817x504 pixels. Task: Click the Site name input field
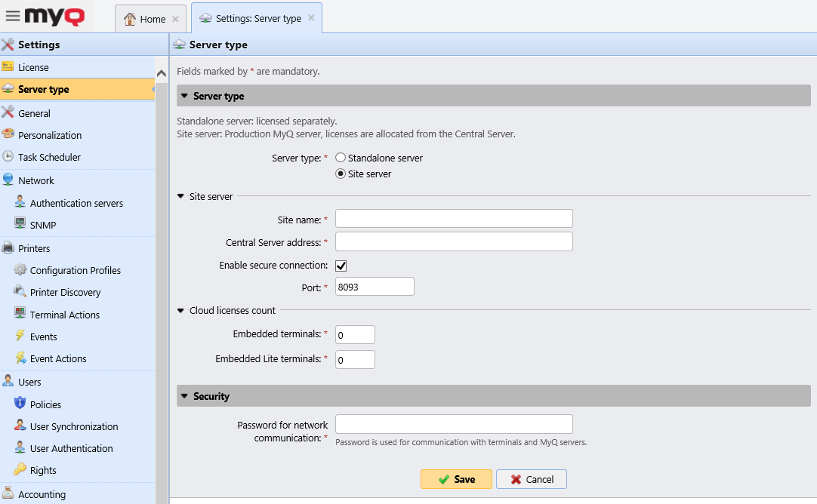point(453,218)
